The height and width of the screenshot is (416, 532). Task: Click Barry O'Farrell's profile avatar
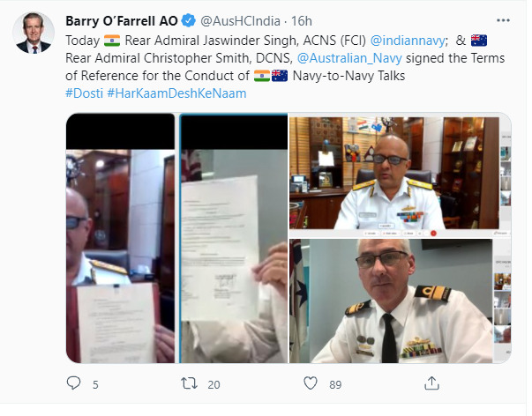click(x=34, y=33)
